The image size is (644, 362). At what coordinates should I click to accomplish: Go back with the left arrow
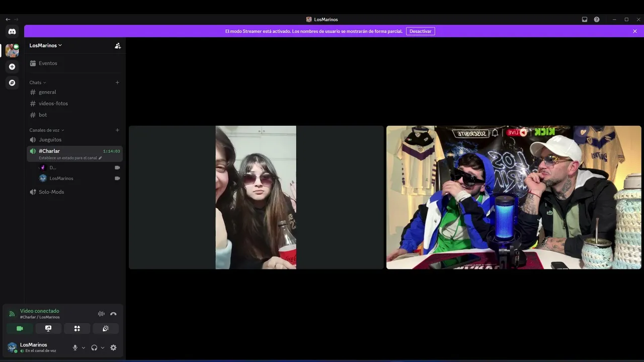8,20
